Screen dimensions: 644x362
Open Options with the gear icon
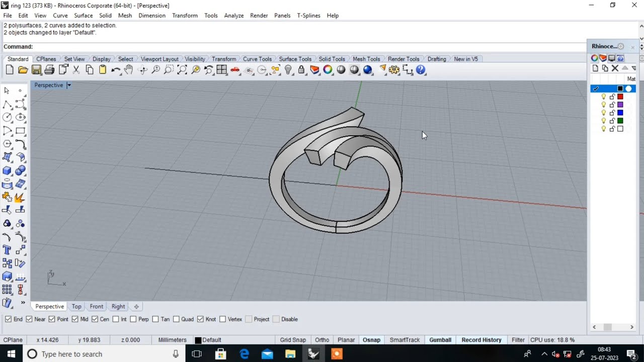pyautogui.click(x=394, y=70)
